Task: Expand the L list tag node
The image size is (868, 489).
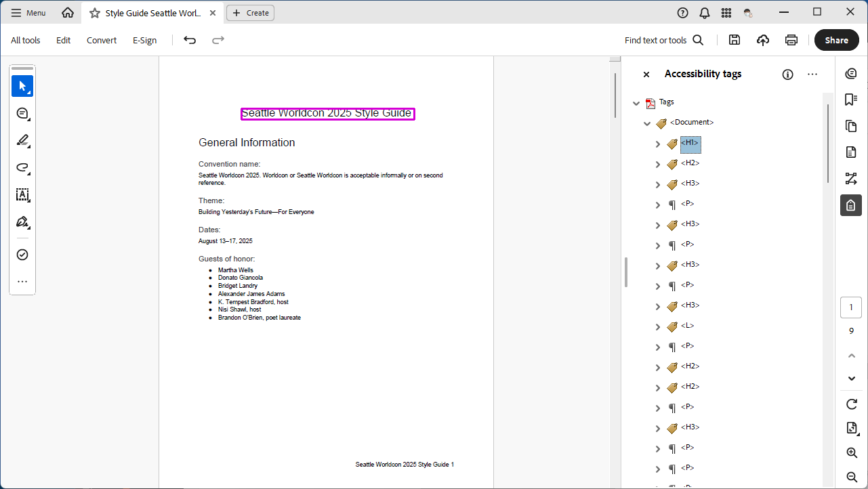Action: coord(657,327)
